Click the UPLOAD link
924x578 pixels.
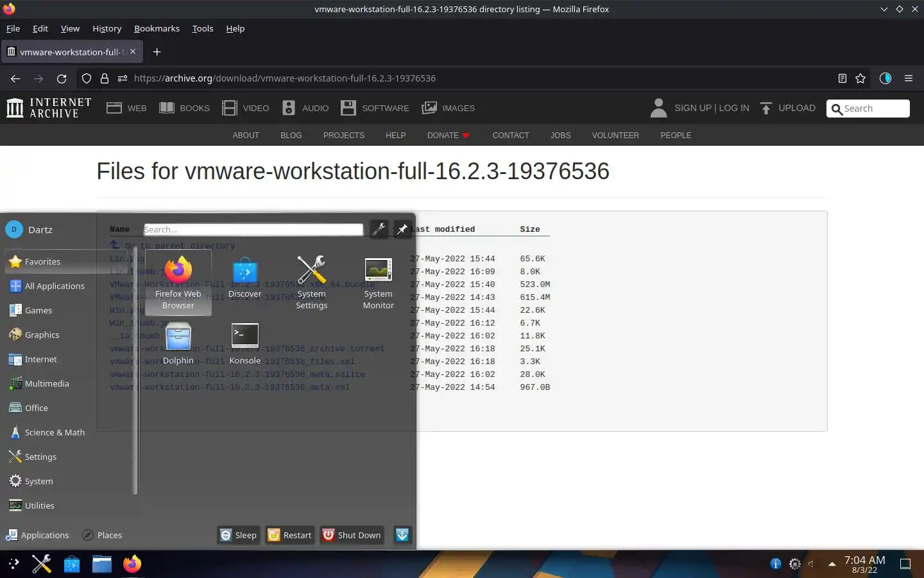[787, 108]
